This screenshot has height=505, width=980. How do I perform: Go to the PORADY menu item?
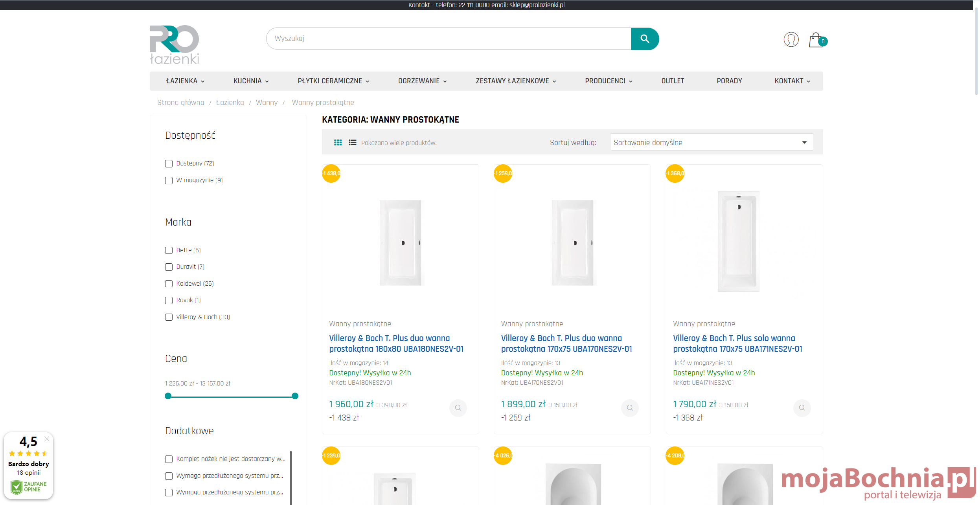point(729,81)
